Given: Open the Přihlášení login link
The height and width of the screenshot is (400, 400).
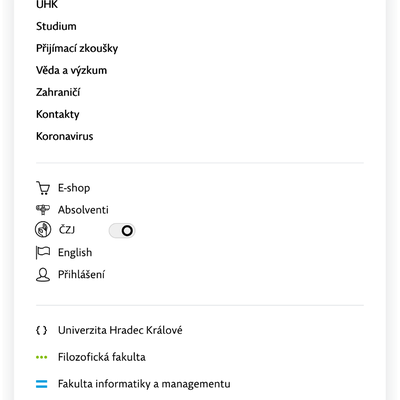Looking at the screenshot, I should click(81, 275).
